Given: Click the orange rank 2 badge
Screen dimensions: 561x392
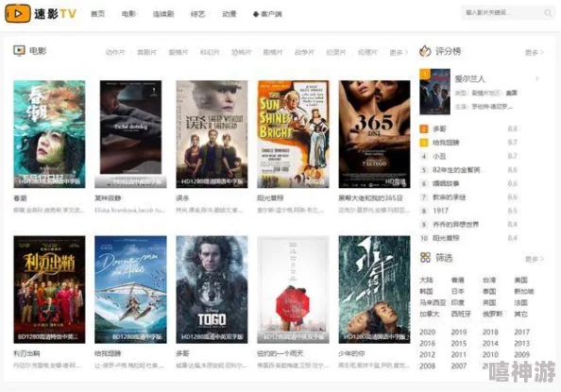Looking at the screenshot, I should [x=424, y=128].
